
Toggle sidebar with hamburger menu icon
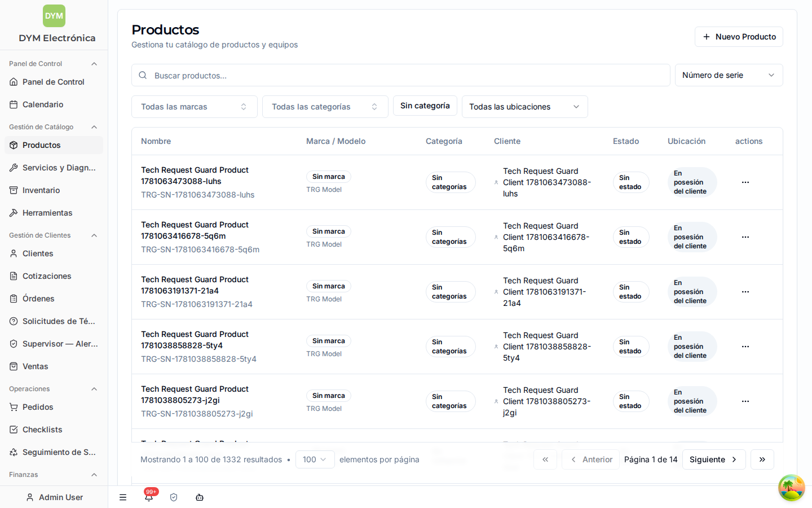tap(123, 497)
